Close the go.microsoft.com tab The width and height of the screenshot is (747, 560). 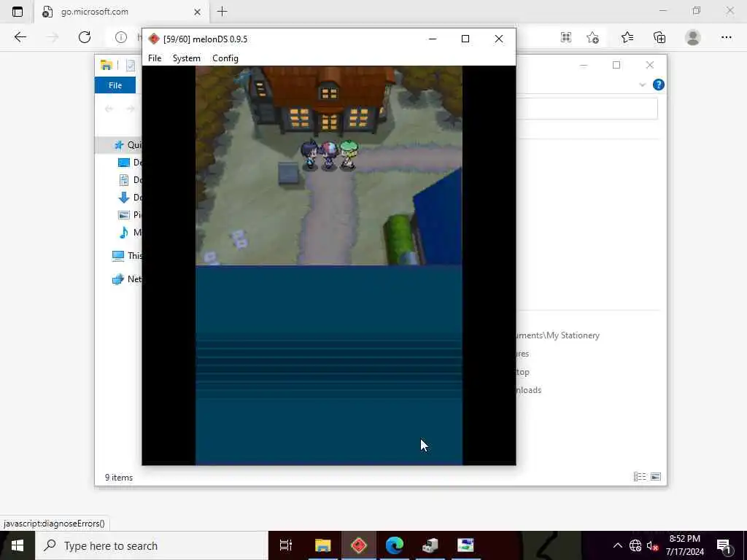point(197,12)
